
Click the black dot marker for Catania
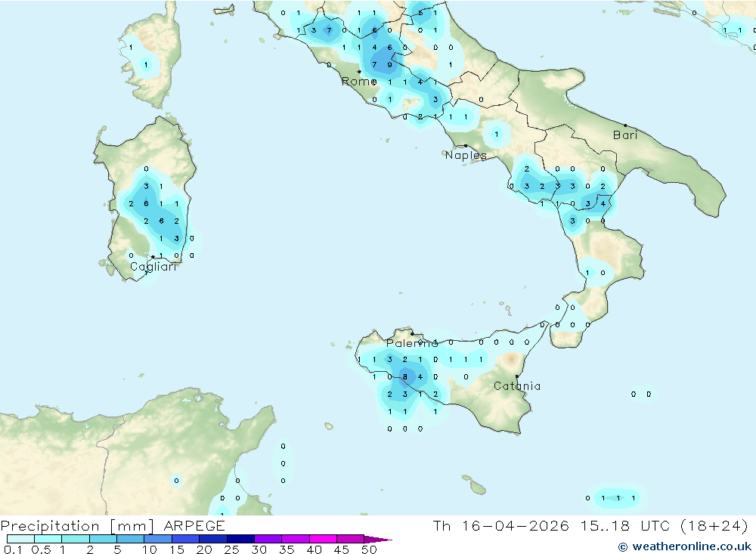(517, 376)
